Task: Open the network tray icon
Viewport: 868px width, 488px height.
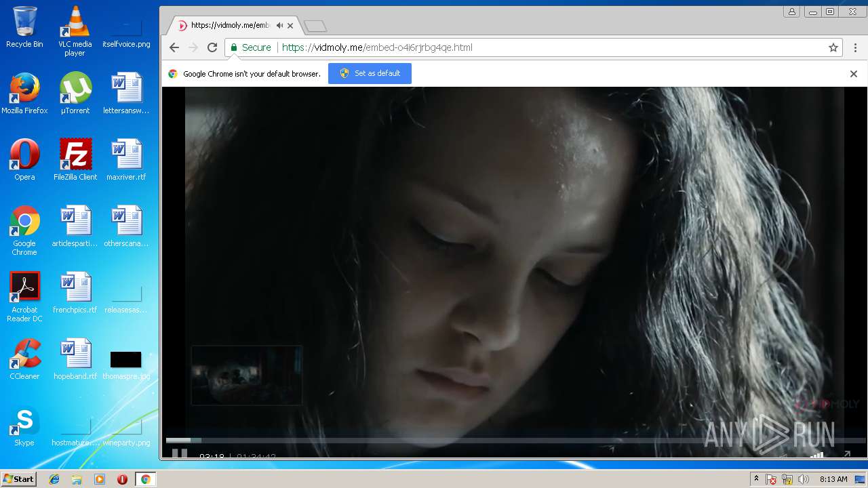Action: (x=787, y=479)
